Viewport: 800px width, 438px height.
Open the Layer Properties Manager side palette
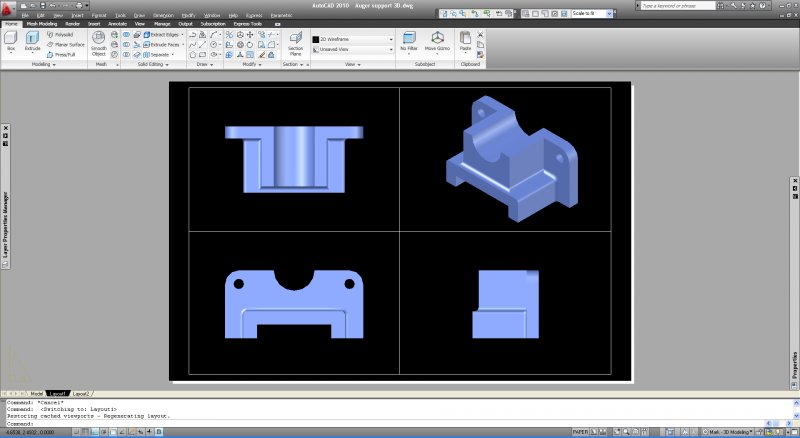[x=6, y=197]
